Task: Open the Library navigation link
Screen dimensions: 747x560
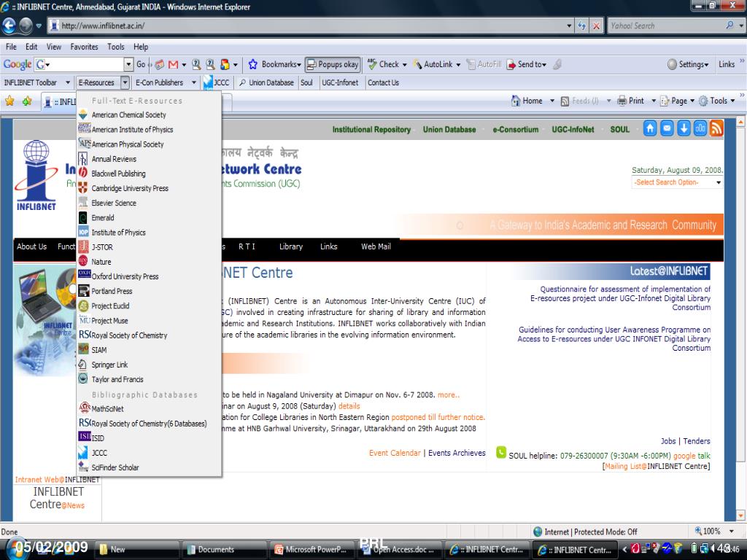Action: coord(290,246)
